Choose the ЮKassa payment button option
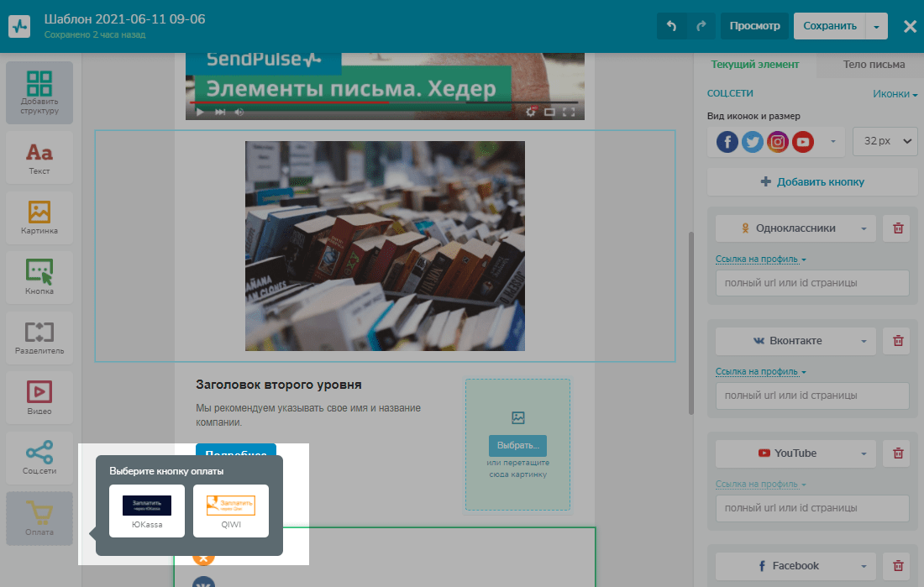924x587 pixels. point(147,510)
